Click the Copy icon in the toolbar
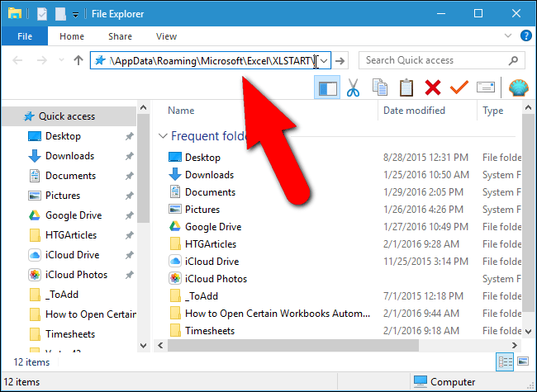Image resolution: width=537 pixels, height=392 pixels. (380, 87)
